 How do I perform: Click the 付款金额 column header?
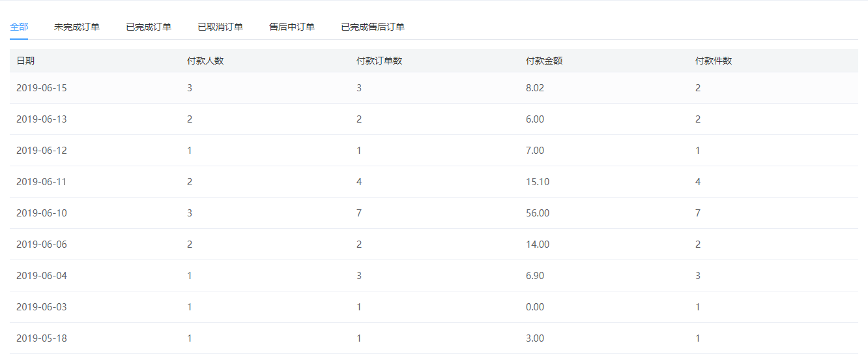544,61
